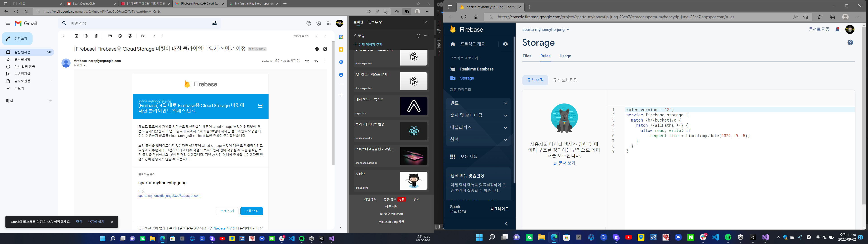Viewport: 868px width, 244px height.
Task: Expand the 애널리틱스 category
Action: [478, 127]
